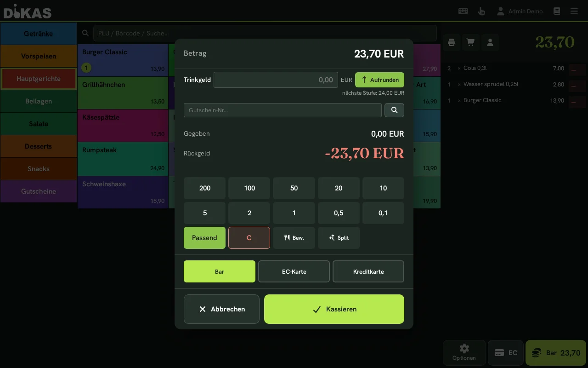Add 100 euro amount
Screen dimensions: 588x368
(249, 188)
